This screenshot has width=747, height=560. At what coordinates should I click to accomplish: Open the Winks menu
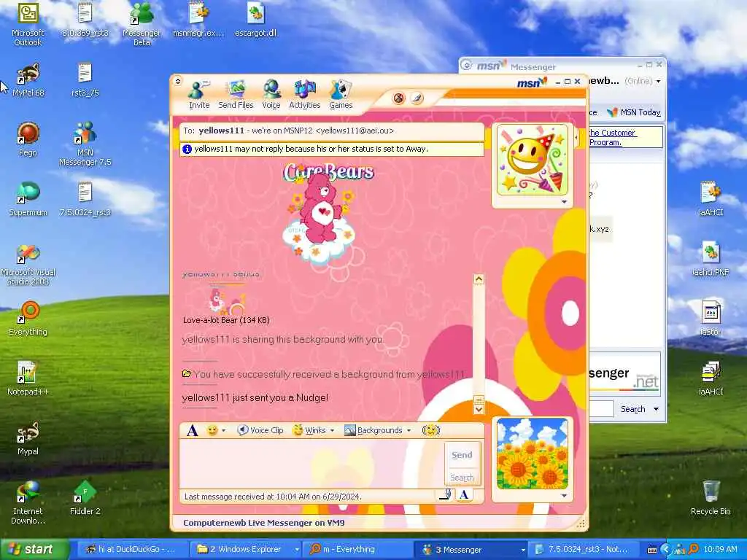click(x=309, y=430)
